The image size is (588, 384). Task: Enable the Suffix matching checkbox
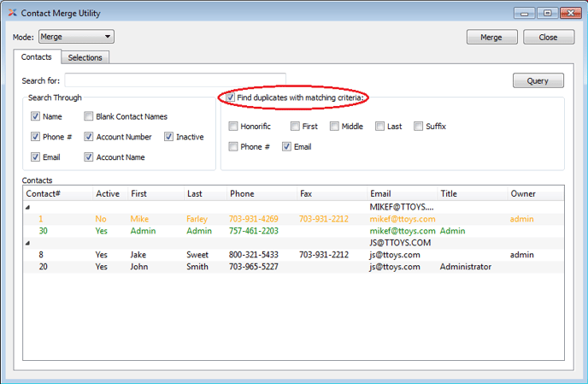pos(419,127)
